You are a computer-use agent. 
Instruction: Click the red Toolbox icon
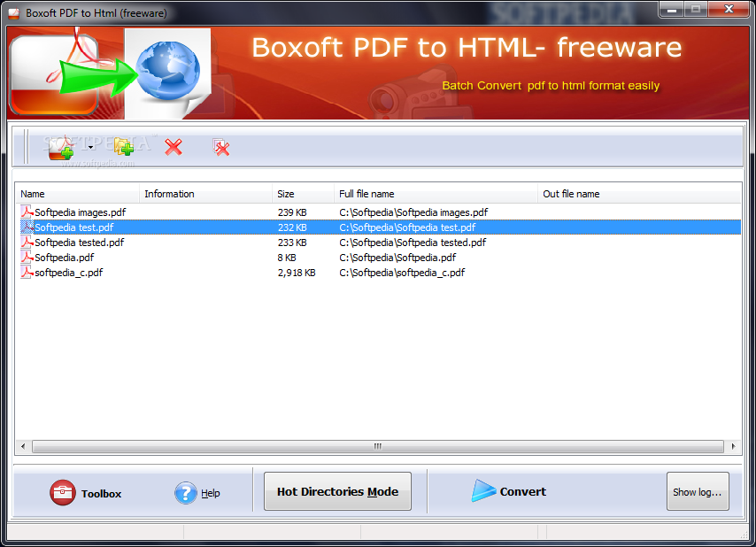coord(63,492)
